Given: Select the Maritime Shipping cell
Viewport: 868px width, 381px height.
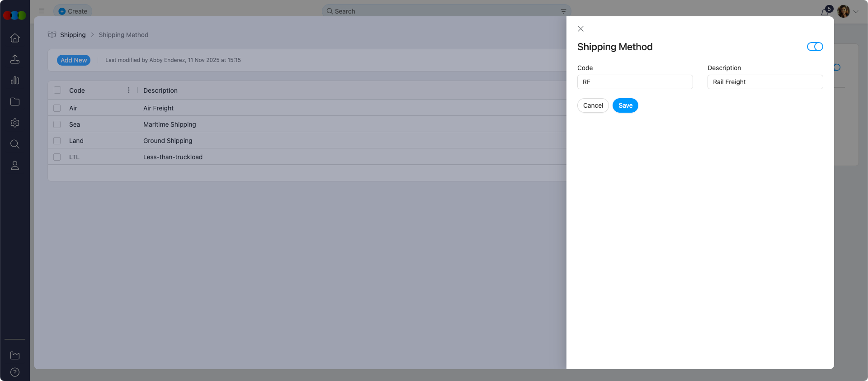Looking at the screenshot, I should (x=170, y=124).
